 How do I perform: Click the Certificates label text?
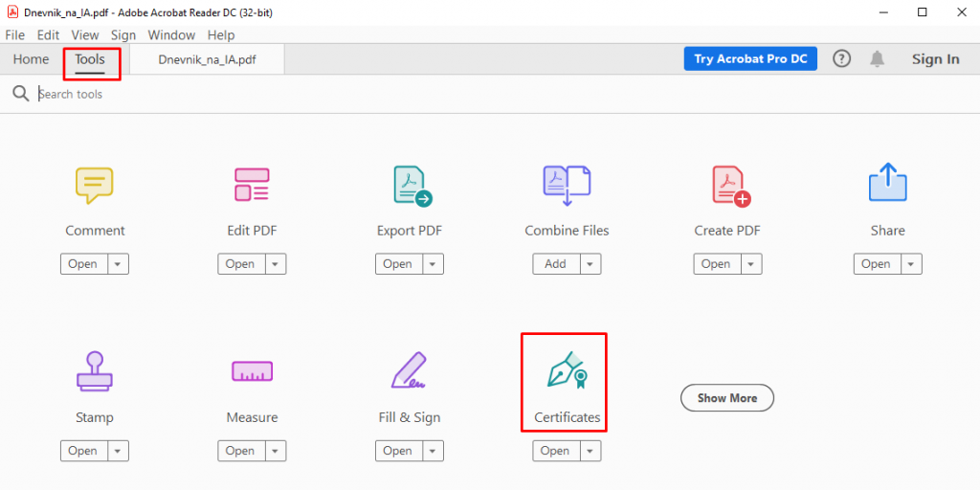567,417
